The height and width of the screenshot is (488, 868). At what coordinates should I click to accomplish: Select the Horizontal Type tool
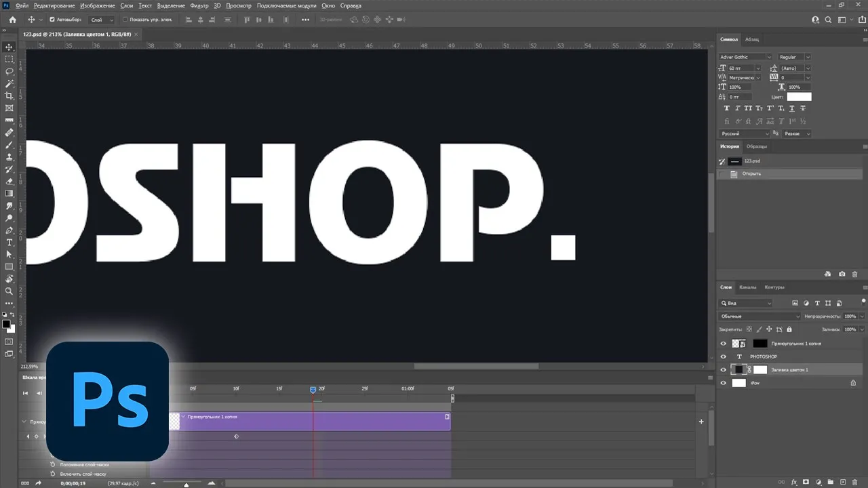click(x=9, y=242)
